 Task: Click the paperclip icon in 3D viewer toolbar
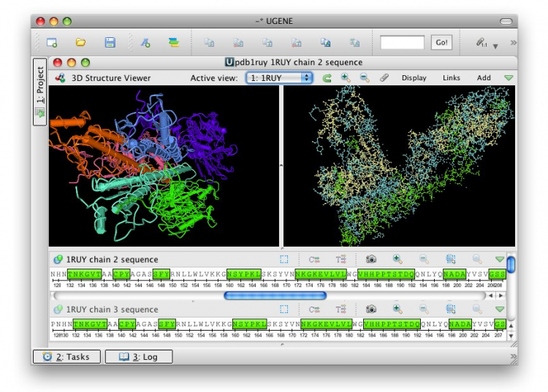point(384,78)
